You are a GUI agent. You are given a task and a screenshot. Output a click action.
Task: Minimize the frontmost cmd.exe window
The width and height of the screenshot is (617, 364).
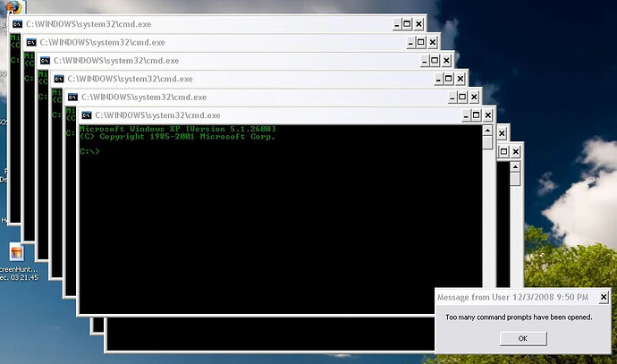pyautogui.click(x=466, y=115)
